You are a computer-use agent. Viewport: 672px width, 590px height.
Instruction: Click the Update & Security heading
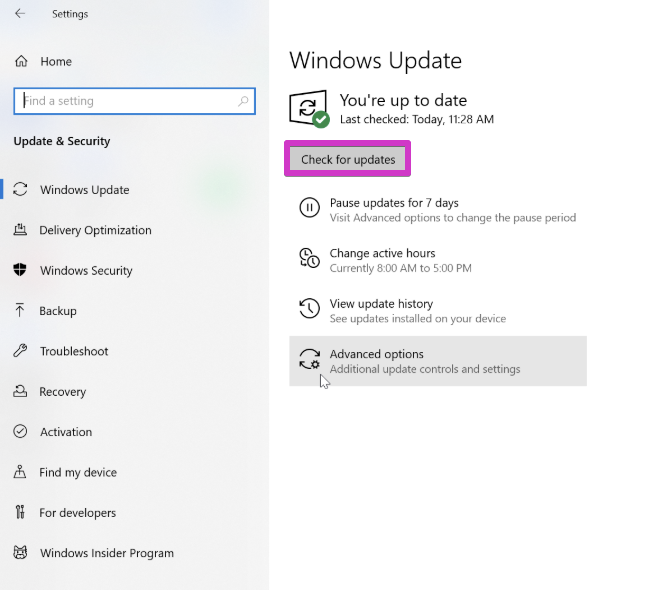62,141
